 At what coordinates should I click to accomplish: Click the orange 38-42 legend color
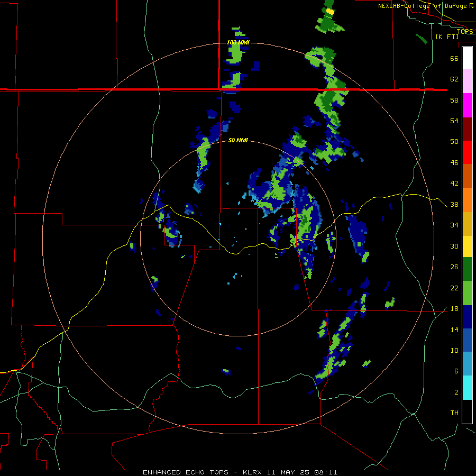[x=467, y=200]
